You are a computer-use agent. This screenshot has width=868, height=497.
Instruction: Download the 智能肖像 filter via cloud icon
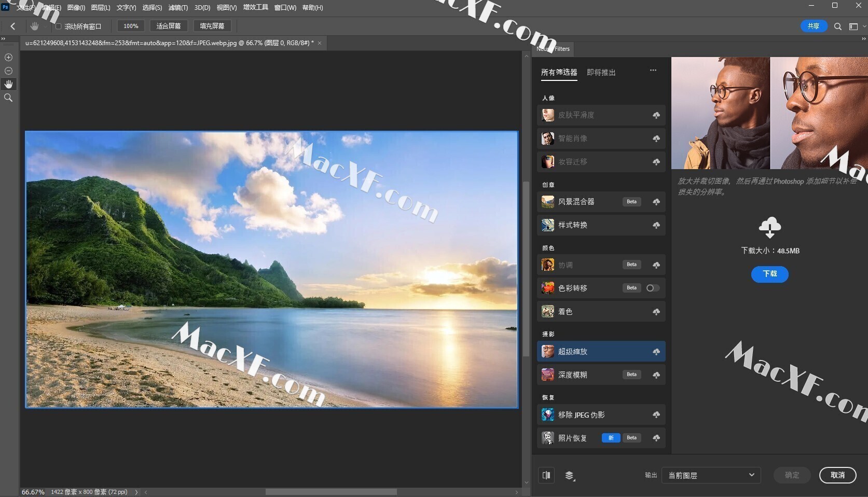pos(656,139)
